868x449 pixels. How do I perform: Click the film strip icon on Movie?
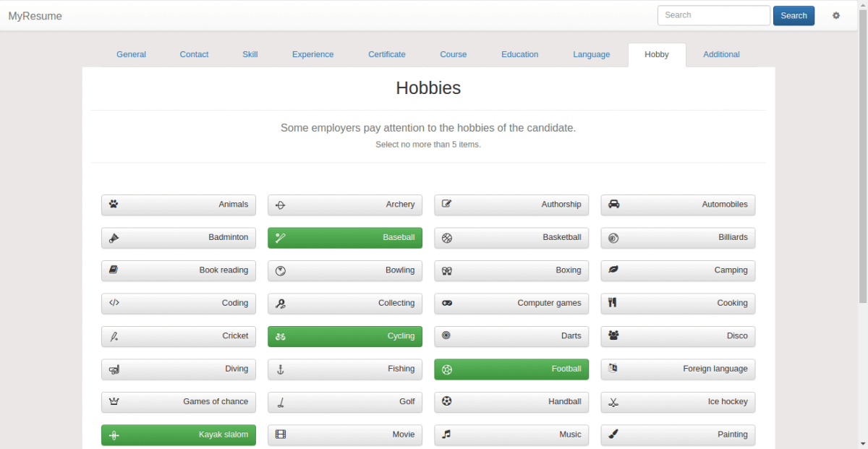281,435
